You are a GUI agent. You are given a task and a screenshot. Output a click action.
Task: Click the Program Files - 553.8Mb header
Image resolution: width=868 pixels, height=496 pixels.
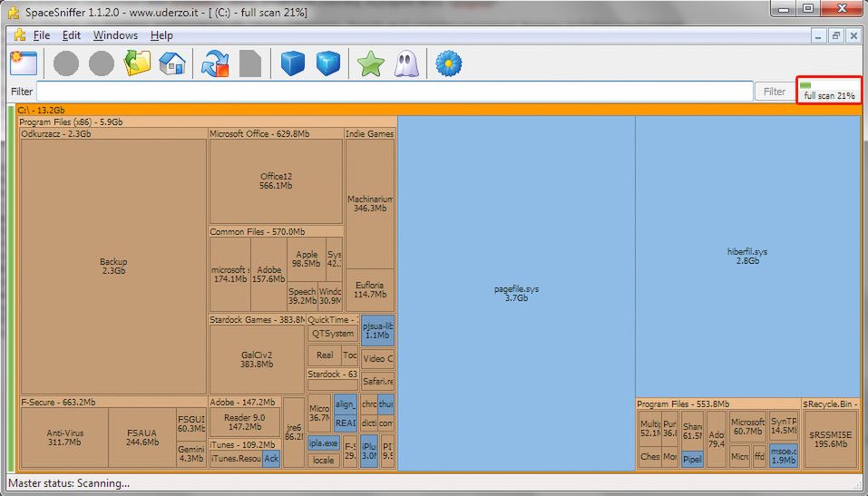[x=718, y=404]
